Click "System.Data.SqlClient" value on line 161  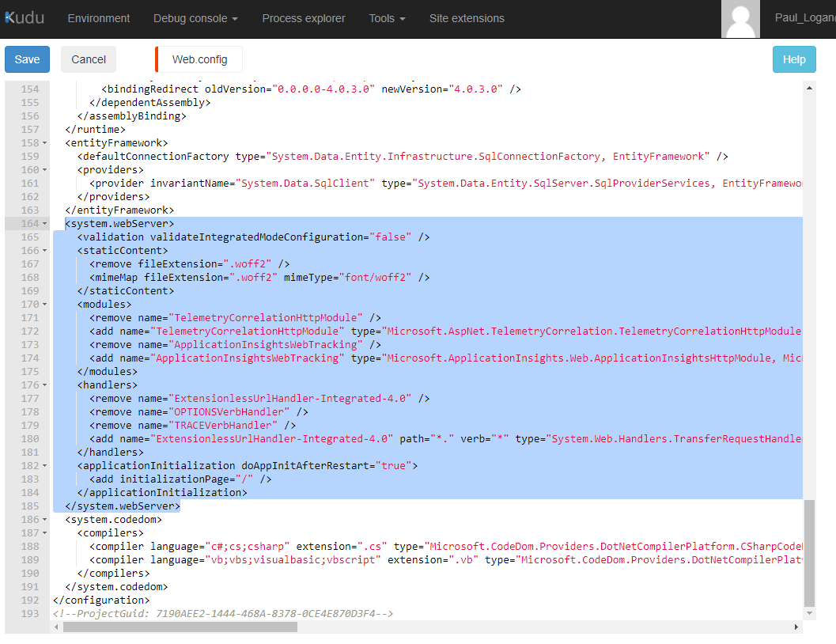(305, 184)
